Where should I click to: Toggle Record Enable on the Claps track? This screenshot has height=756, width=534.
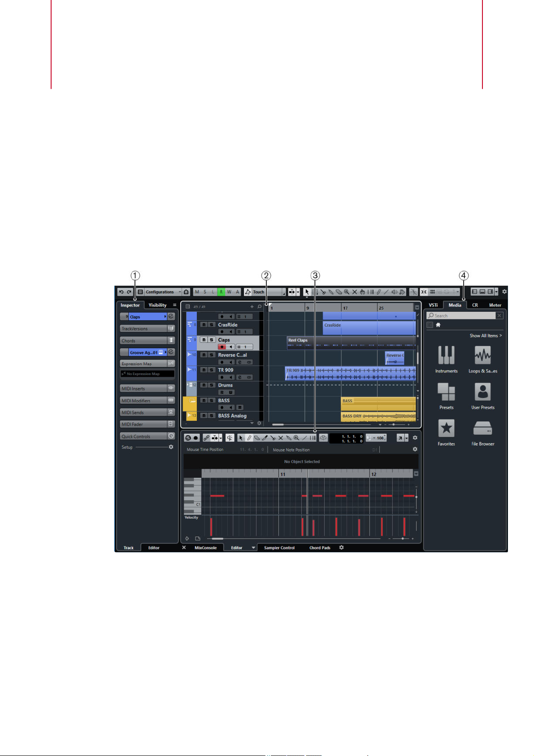click(x=222, y=347)
